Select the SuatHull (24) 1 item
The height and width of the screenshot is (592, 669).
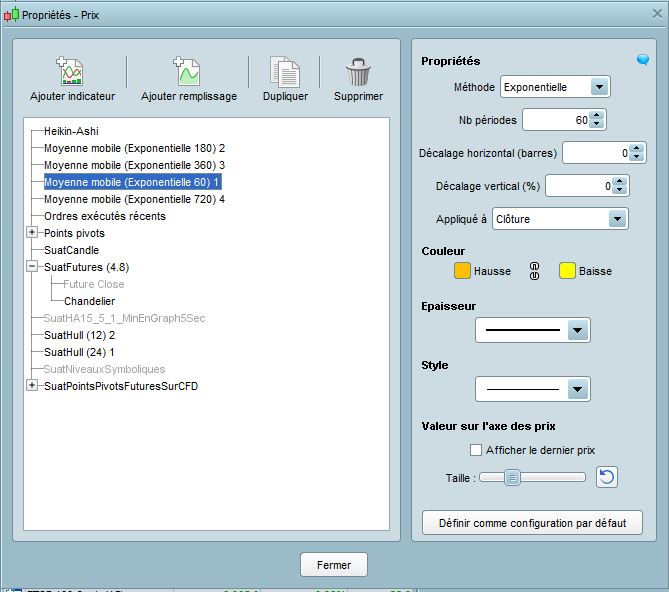pyautogui.click(x=79, y=352)
